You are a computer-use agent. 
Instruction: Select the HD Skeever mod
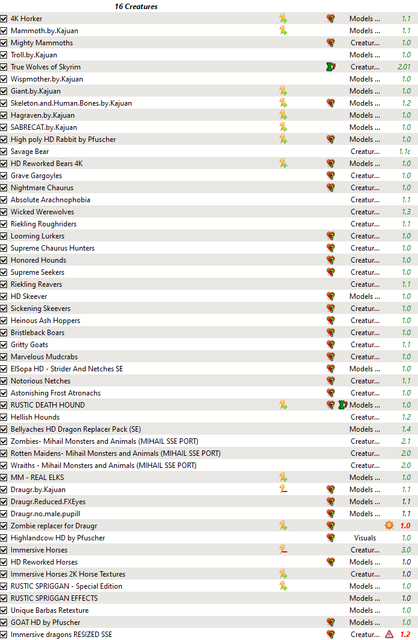point(29,296)
